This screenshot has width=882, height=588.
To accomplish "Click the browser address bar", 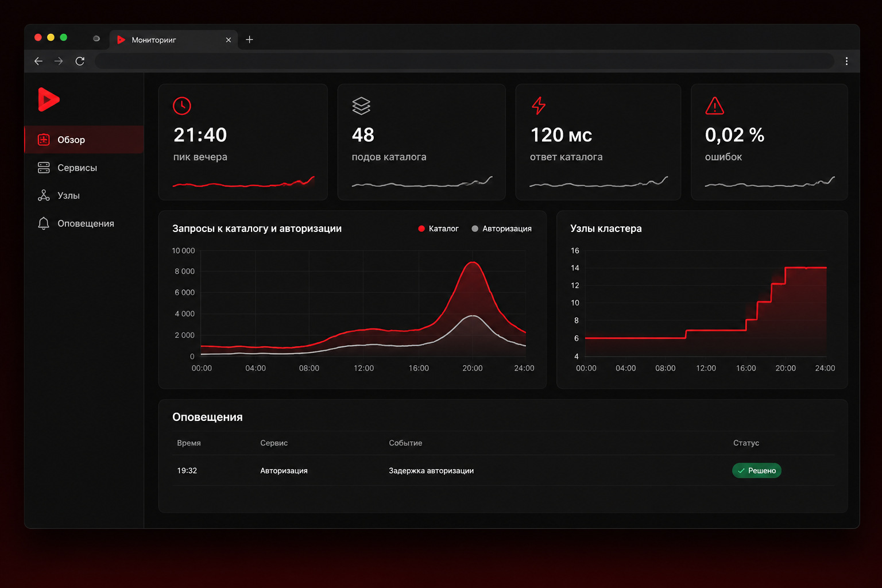I will [464, 61].
